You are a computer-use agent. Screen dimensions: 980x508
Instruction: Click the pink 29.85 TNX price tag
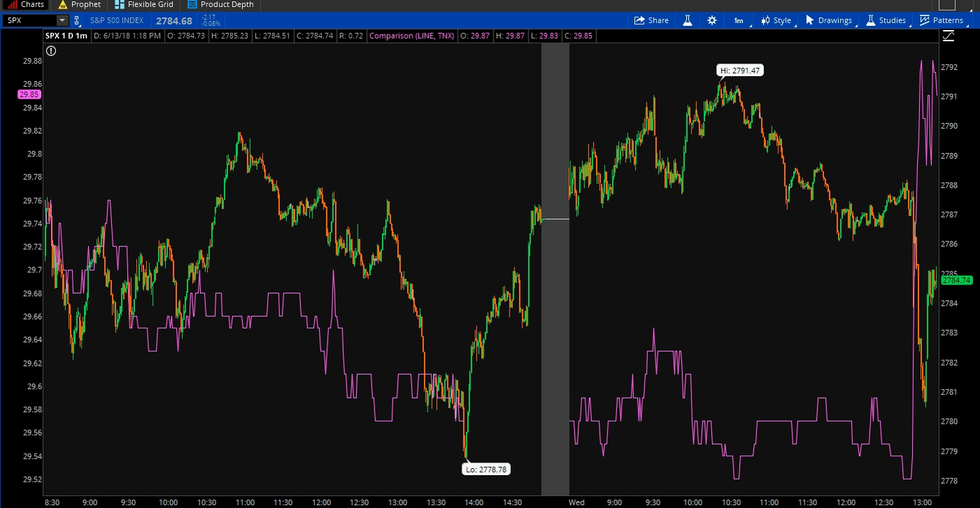coord(29,94)
